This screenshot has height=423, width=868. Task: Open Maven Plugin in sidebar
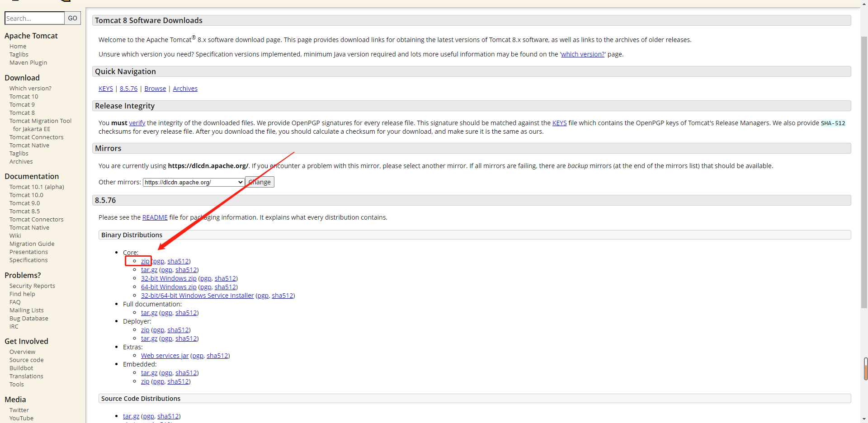28,63
